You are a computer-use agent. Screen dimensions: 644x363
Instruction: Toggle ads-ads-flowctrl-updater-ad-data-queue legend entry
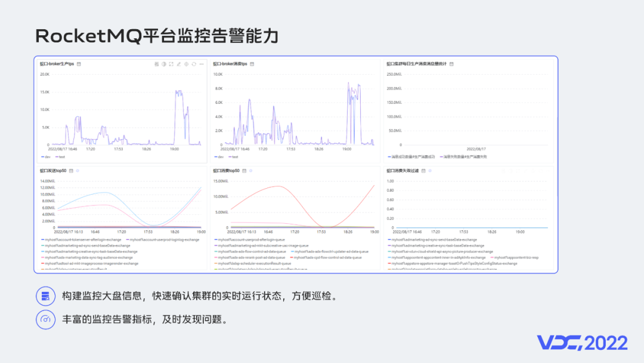(x=330, y=251)
